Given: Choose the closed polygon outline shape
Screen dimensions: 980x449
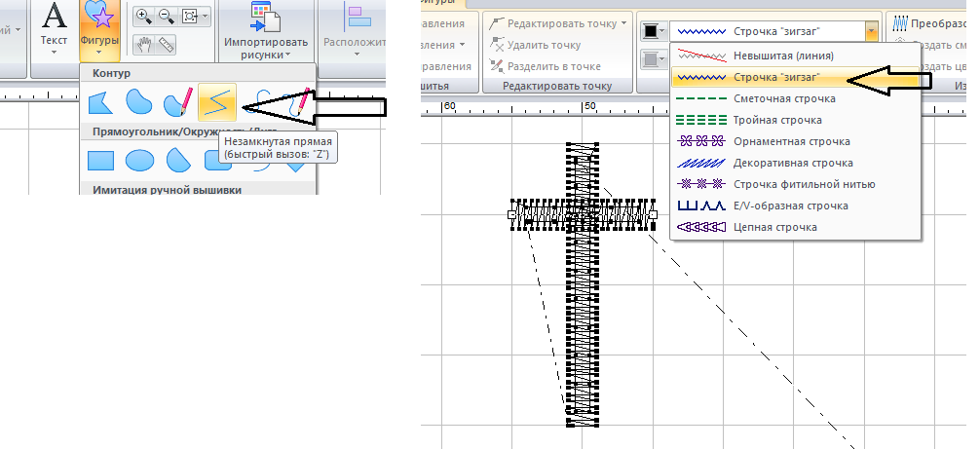Looking at the screenshot, I should (99, 102).
